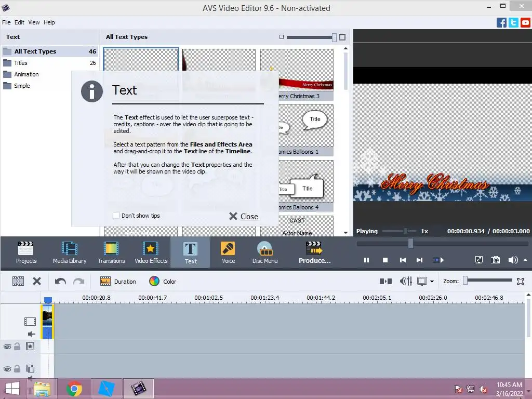Image resolution: width=532 pixels, height=399 pixels.
Task: Open the Duration setting
Action: (118, 281)
